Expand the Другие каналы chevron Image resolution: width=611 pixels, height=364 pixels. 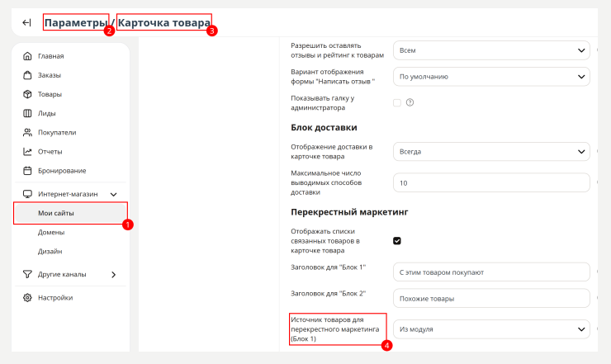pyautogui.click(x=113, y=275)
